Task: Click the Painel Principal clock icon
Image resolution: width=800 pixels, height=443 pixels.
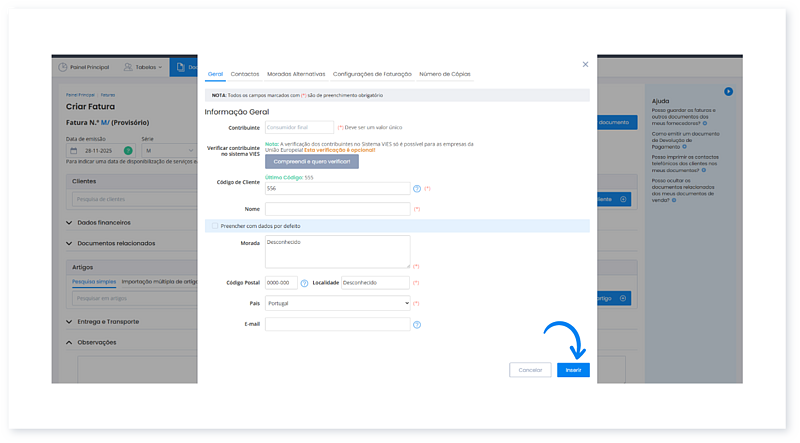Action: [x=63, y=67]
